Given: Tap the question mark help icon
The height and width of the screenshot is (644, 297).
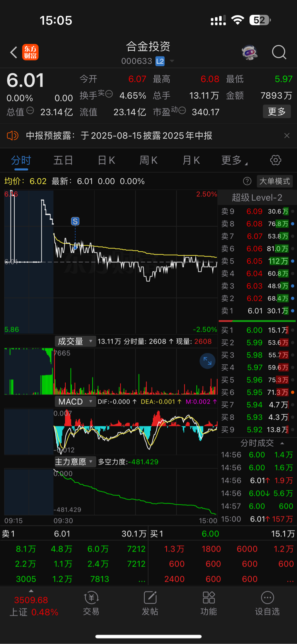Looking at the screenshot, I should [x=247, y=181].
